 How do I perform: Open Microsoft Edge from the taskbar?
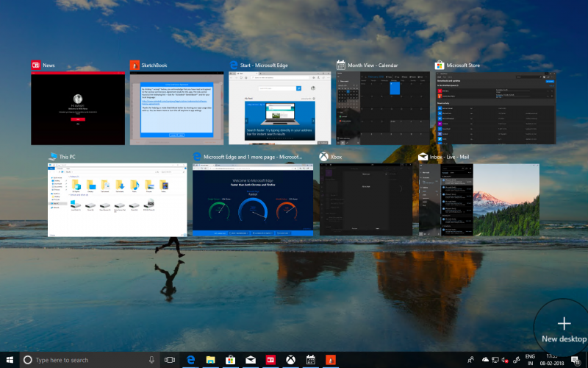click(190, 360)
